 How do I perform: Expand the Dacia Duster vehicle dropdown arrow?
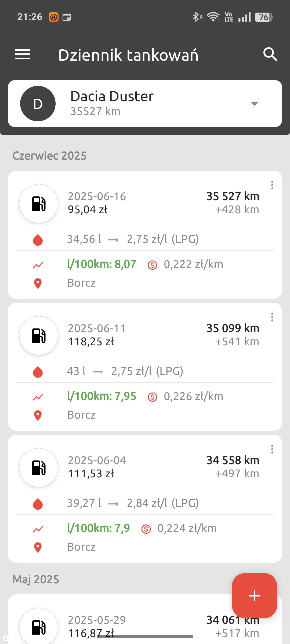[x=254, y=104]
